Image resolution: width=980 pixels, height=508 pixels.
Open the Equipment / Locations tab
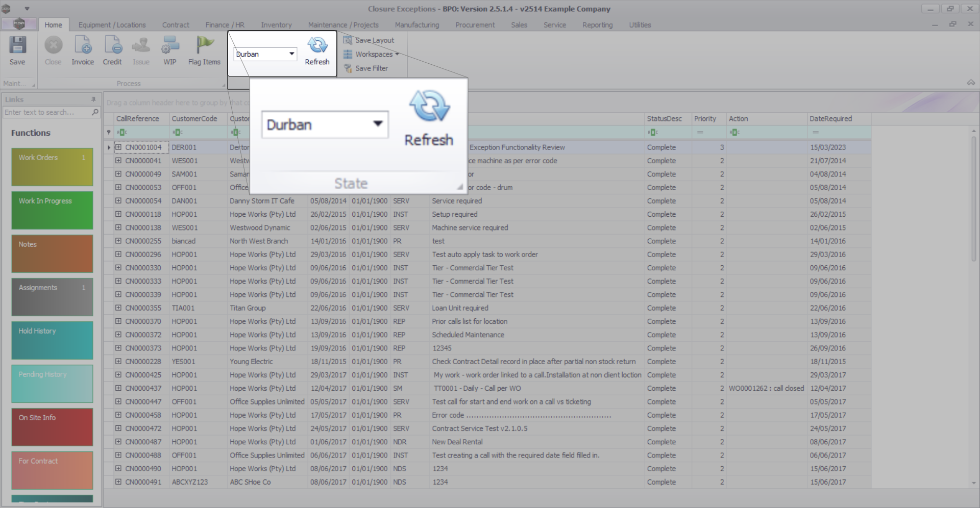tap(112, 24)
